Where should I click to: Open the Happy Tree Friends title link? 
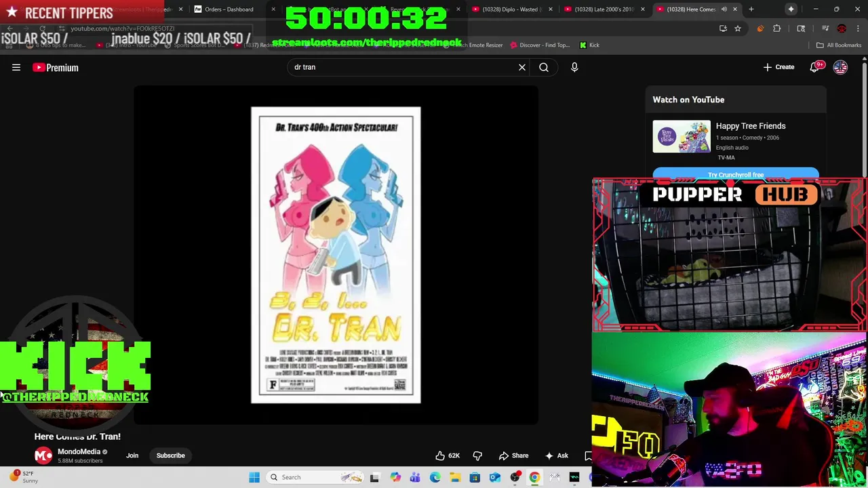click(751, 126)
